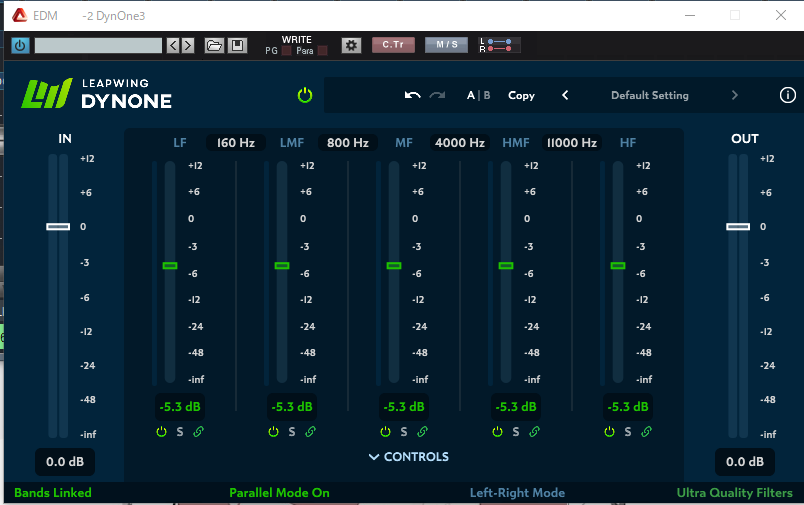The height and width of the screenshot is (505, 804).
Task: Expand the CONTROLS section
Action: tap(409, 457)
